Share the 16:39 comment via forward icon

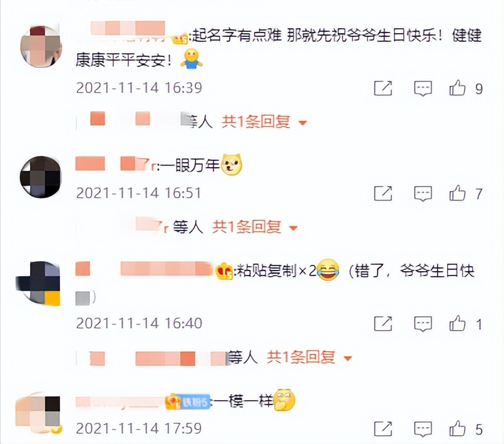click(x=383, y=88)
